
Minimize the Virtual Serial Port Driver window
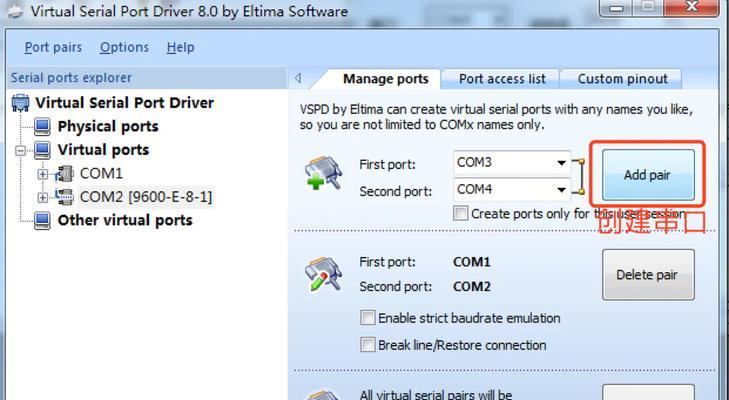click(x=616, y=7)
